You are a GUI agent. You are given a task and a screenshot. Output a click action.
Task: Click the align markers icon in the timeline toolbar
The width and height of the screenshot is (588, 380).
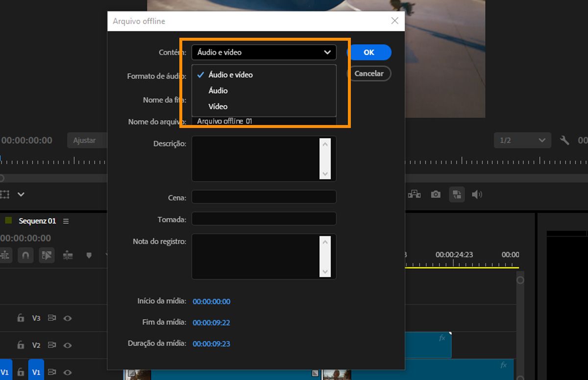pyautogui.click(x=68, y=255)
